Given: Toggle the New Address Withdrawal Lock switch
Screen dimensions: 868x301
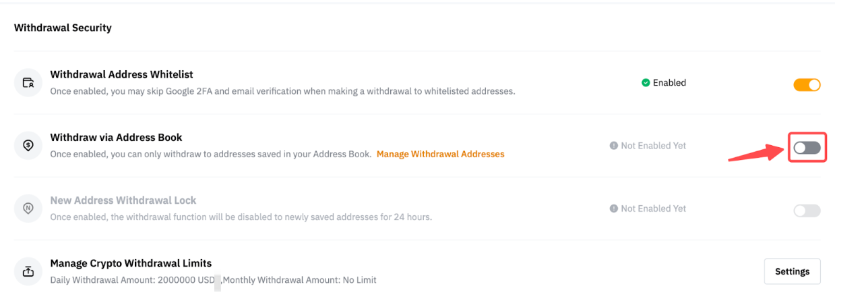Looking at the screenshot, I should 807,211.
